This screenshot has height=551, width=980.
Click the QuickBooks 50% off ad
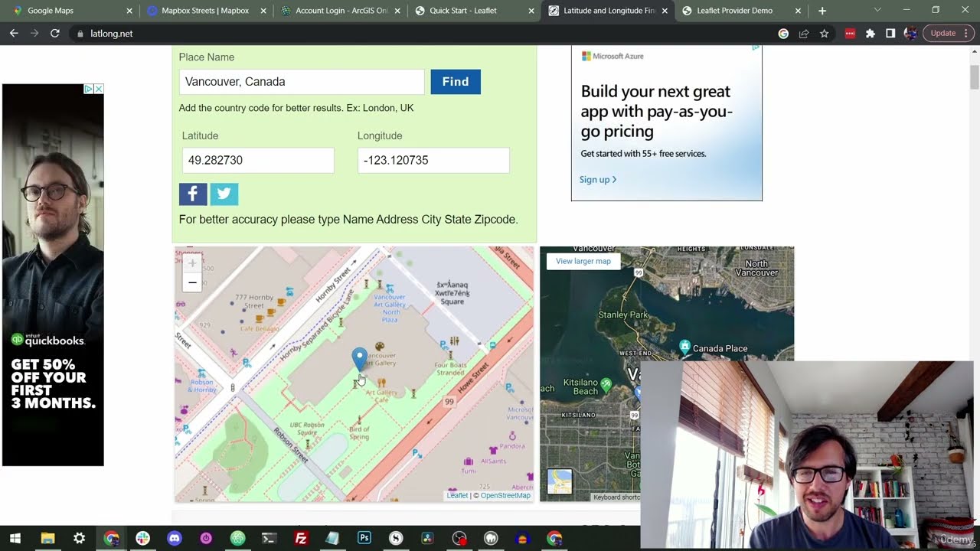point(53,275)
